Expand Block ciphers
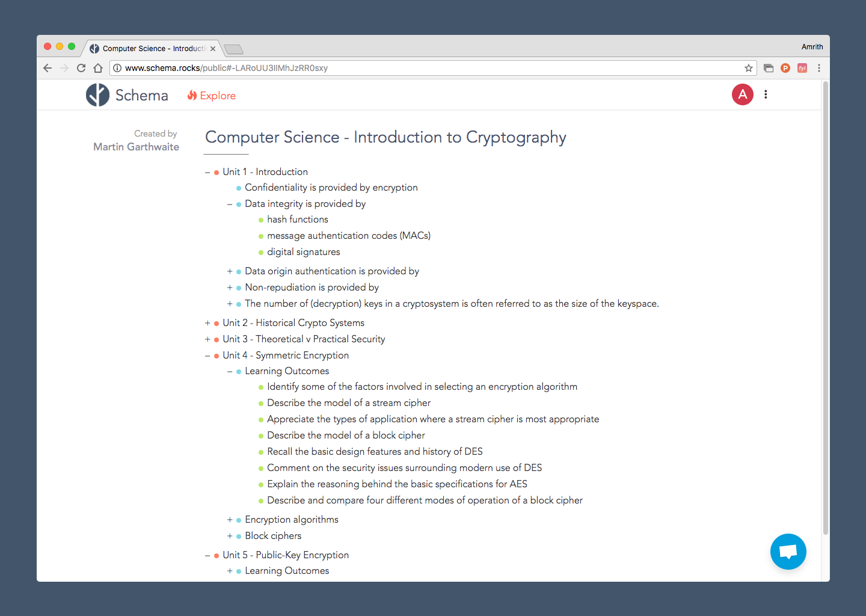Screen dimensions: 866x616 [230, 536]
